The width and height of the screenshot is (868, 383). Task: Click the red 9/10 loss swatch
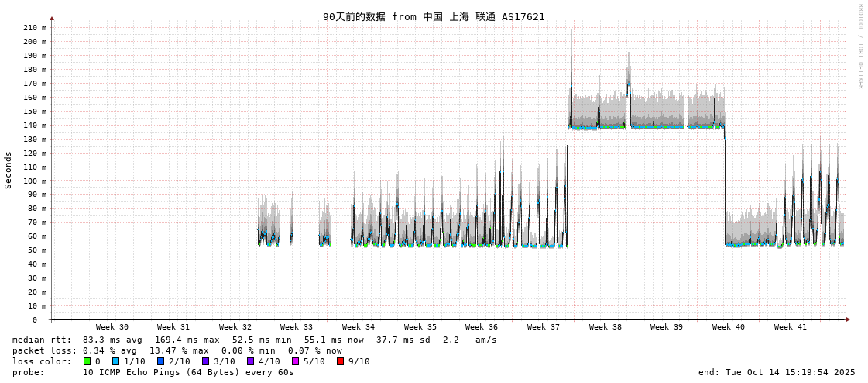pos(340,361)
